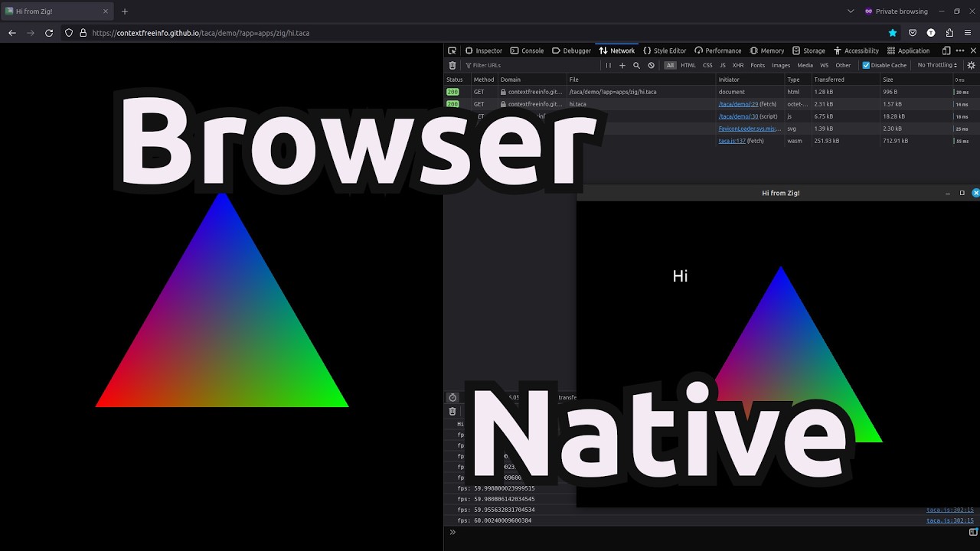Filter requests by JS
980x551 pixels.
pyautogui.click(x=722, y=65)
